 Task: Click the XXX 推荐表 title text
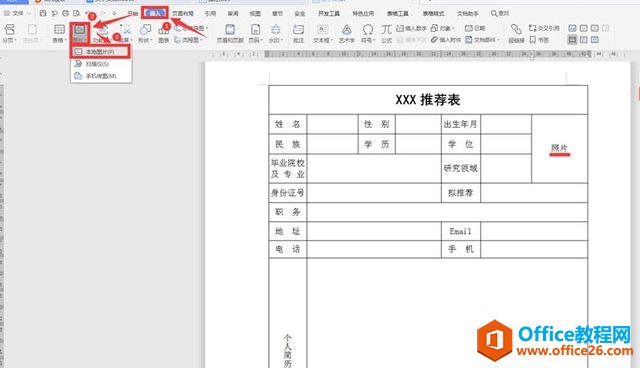coord(428,100)
